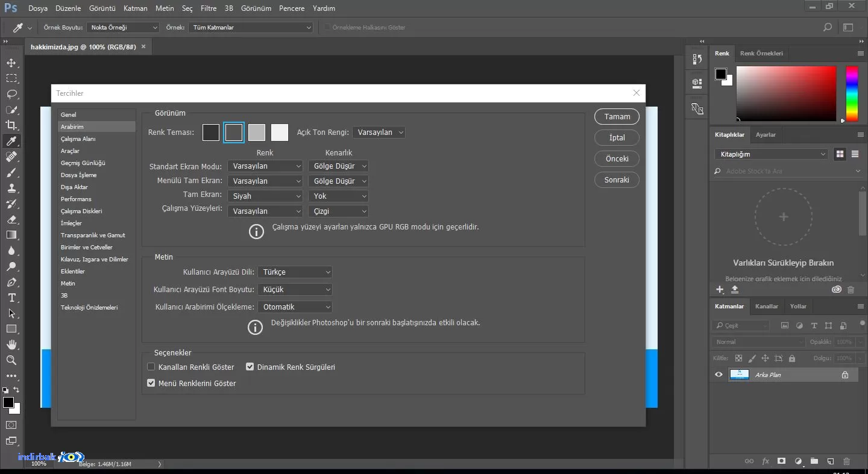This screenshot has width=868, height=474.
Task: Open Örnek Boyutu dropdown in options bar
Action: coord(123,27)
